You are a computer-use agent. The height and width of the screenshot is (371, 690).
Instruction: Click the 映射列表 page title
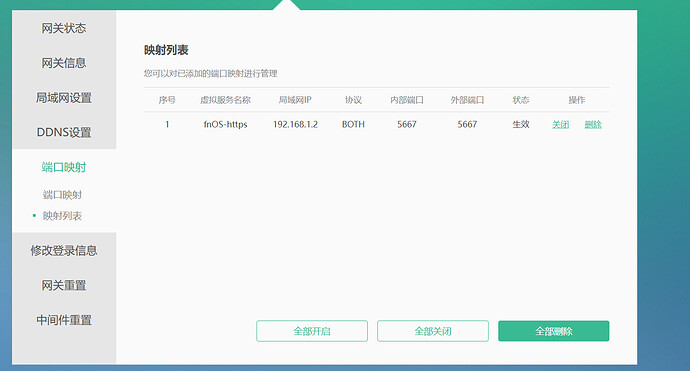click(166, 50)
